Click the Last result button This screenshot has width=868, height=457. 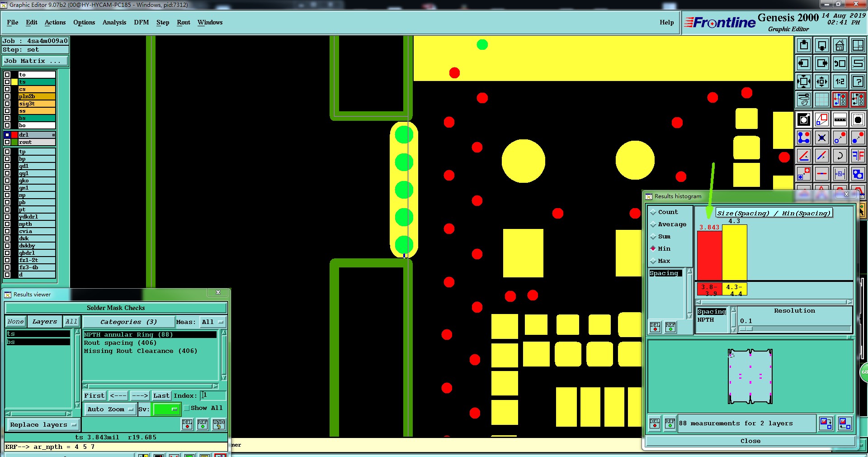(x=161, y=395)
